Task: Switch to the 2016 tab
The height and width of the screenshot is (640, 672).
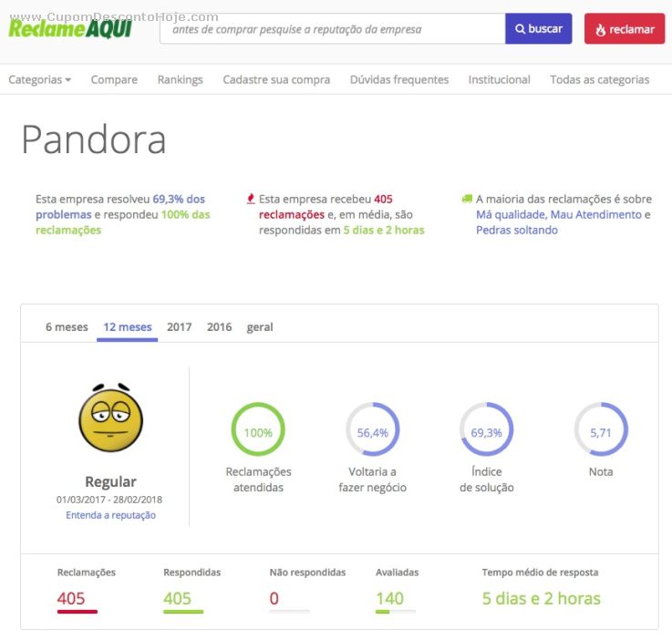Action: [x=219, y=327]
